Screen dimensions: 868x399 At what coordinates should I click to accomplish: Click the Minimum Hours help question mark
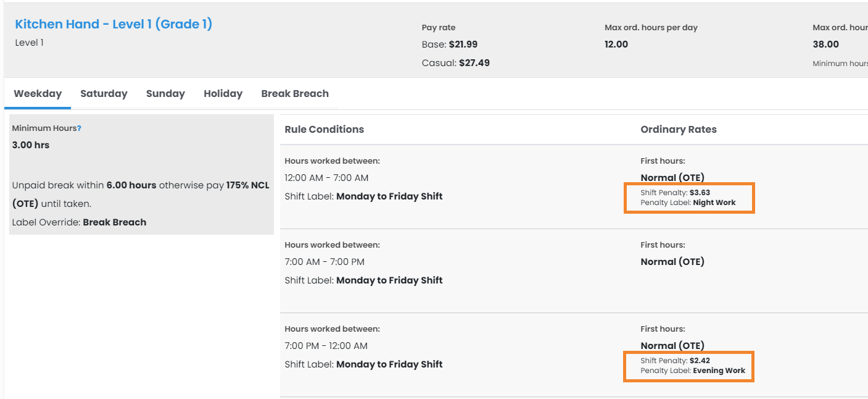click(x=79, y=128)
